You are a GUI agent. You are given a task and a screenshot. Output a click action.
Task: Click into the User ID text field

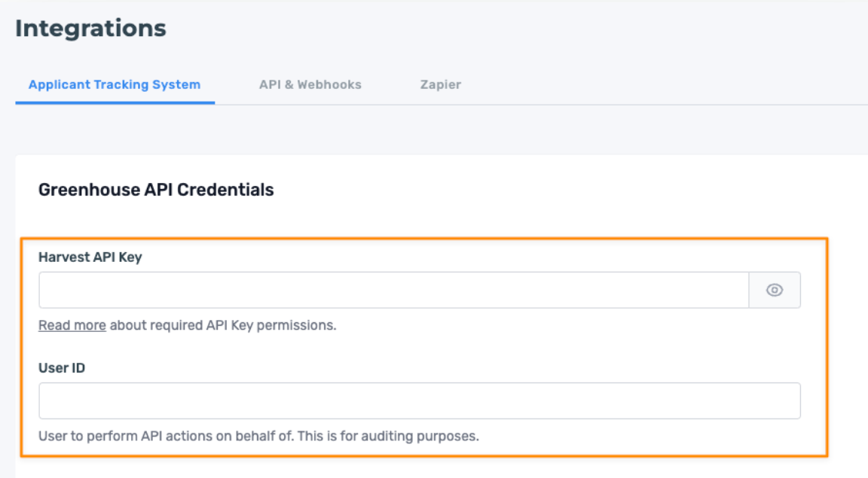pos(420,400)
